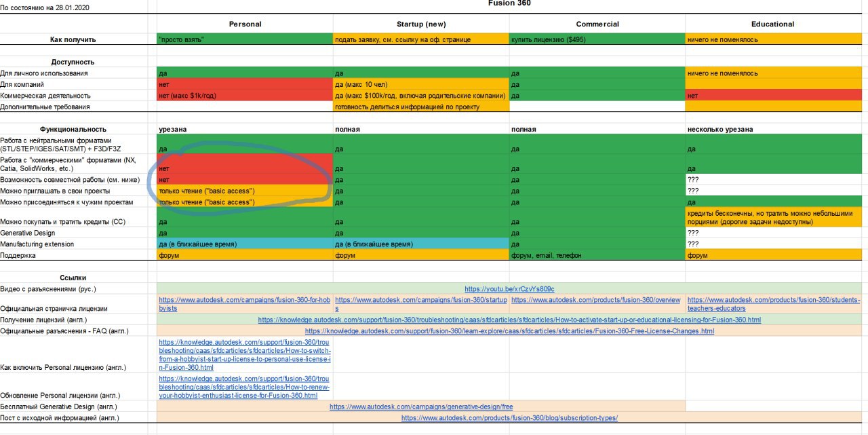Image resolution: width=868 pixels, height=435 pixels.
Task: Open the How-to-activate-start-up-or-educational-licensing link
Action: point(509,320)
